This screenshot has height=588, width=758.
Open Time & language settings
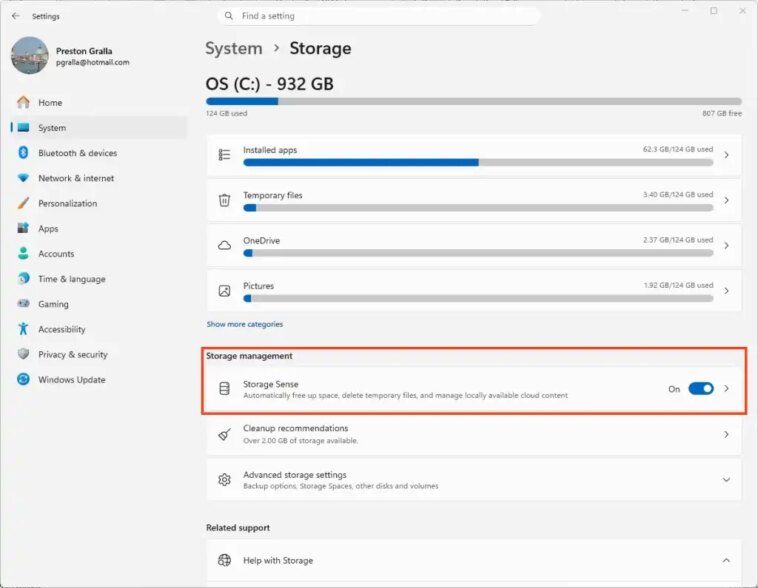pyautogui.click(x=98, y=279)
